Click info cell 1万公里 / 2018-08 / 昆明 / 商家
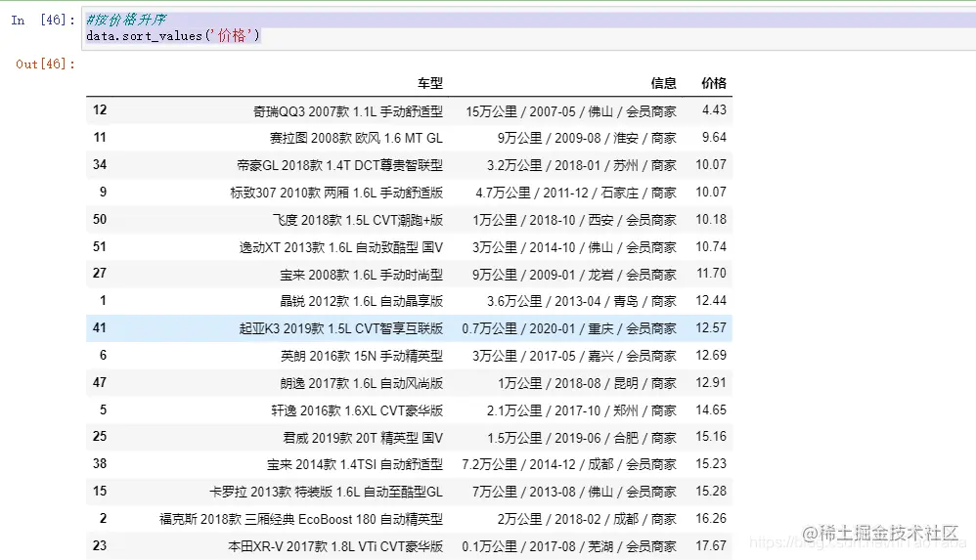 point(587,383)
